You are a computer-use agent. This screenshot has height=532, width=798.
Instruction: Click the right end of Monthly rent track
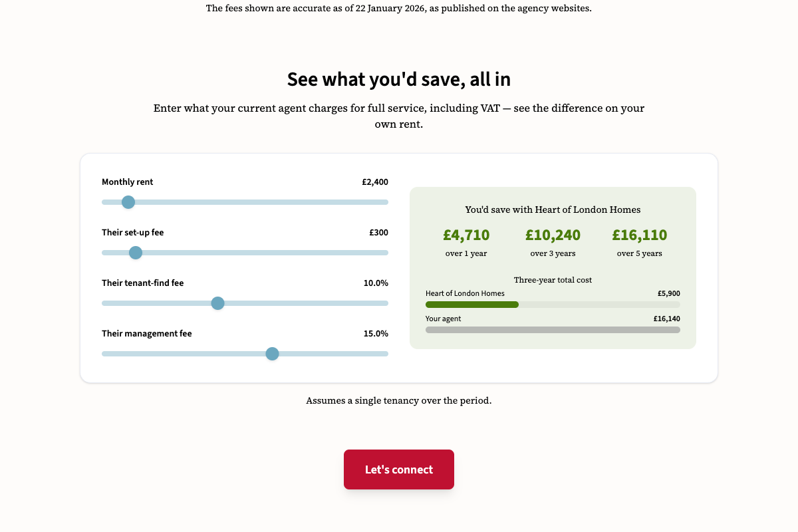pyautogui.click(x=385, y=202)
